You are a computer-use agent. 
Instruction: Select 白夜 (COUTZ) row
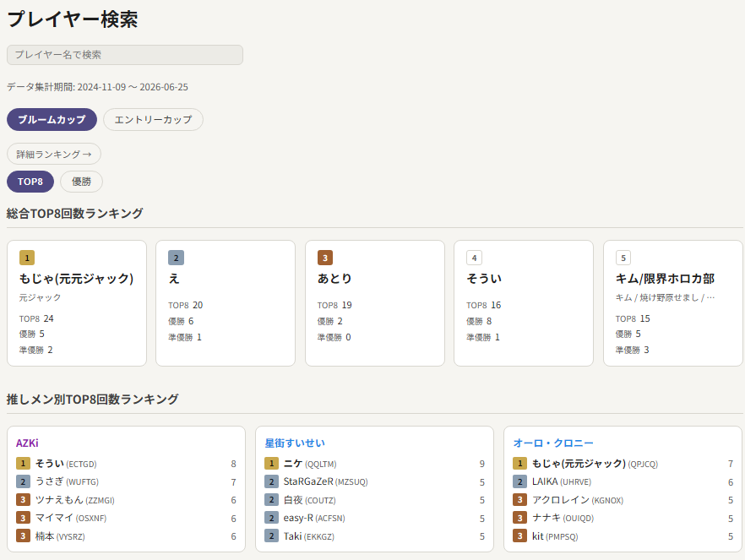374,500
